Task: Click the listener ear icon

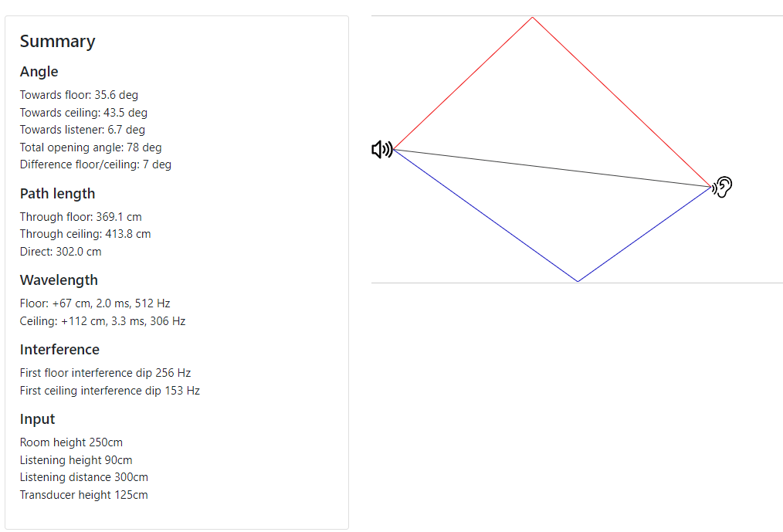Action: pyautogui.click(x=722, y=187)
